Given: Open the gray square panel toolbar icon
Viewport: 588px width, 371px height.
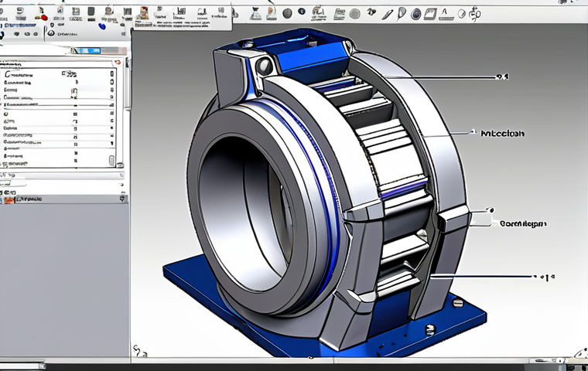Looking at the screenshot, I should pyautogui.click(x=430, y=14).
